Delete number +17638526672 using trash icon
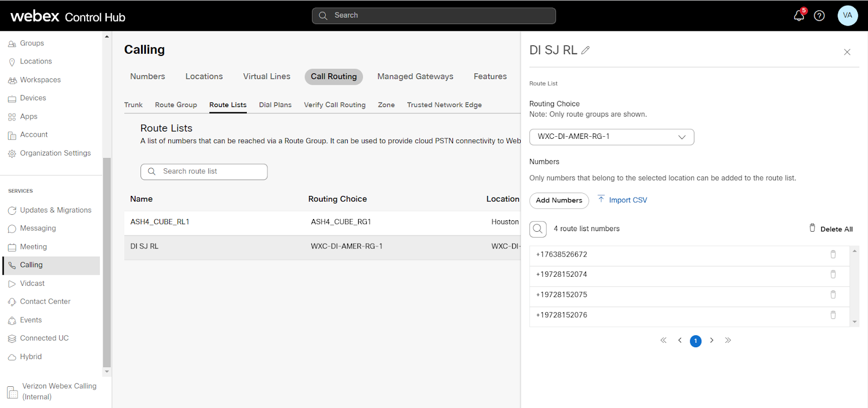The height and width of the screenshot is (408, 868). (833, 254)
